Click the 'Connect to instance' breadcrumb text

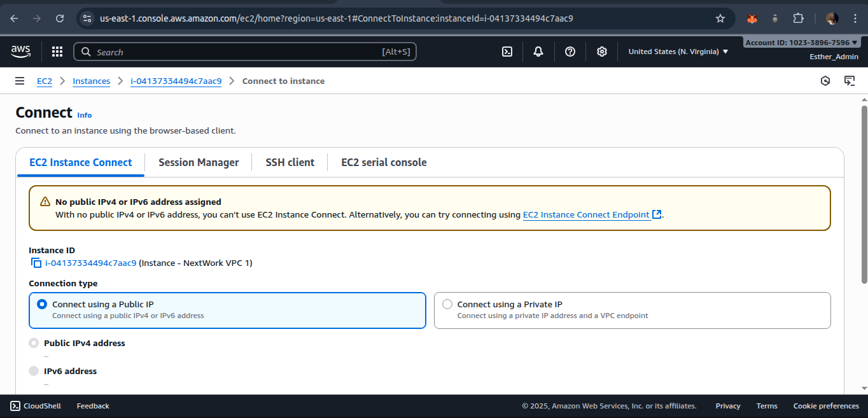[283, 81]
